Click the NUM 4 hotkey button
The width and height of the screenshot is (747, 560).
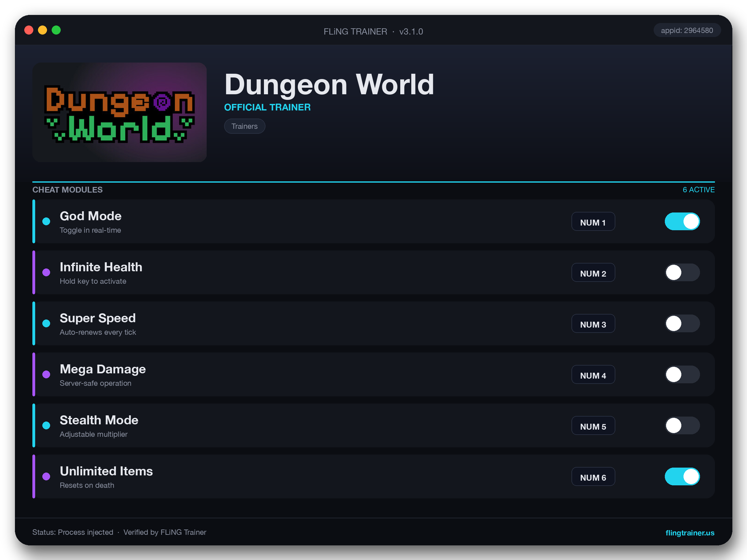click(593, 374)
